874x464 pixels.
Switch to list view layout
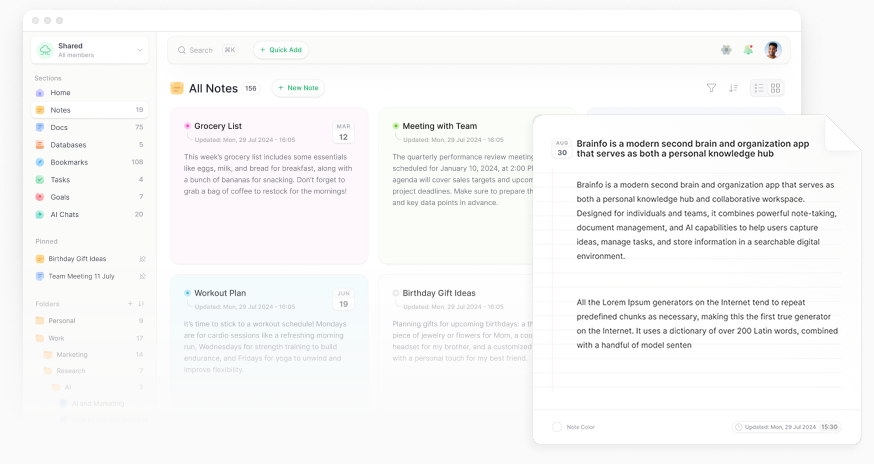coord(759,88)
